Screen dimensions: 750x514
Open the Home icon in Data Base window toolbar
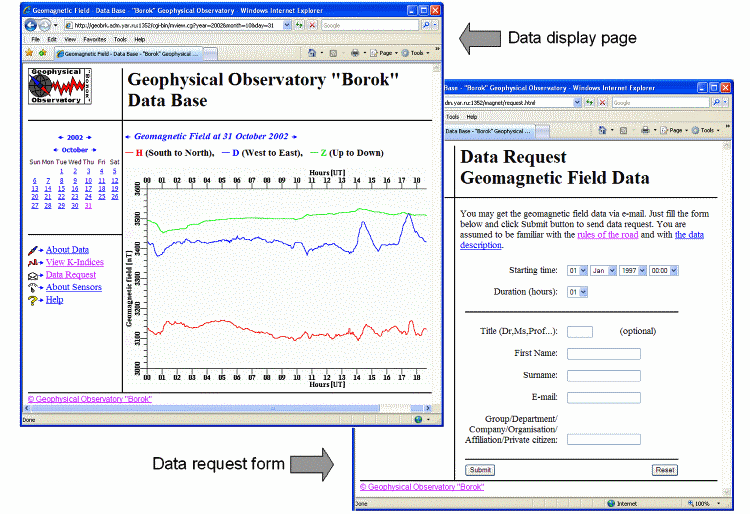click(x=312, y=53)
